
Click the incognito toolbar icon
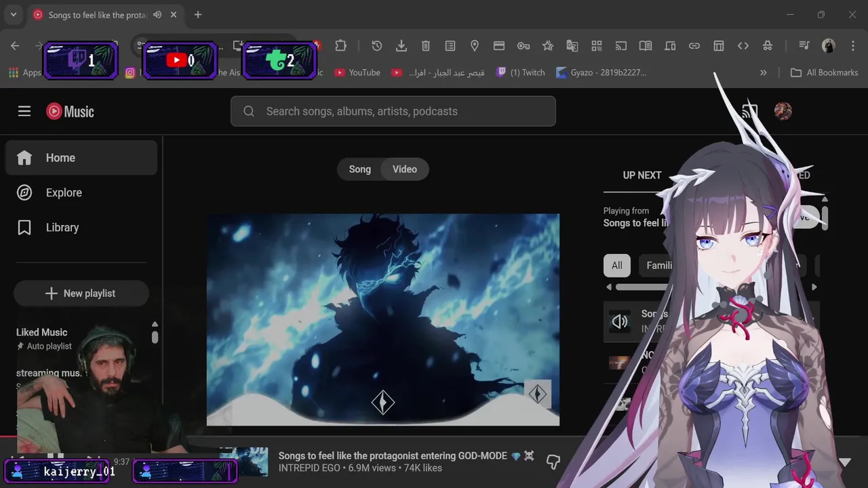[768, 45]
